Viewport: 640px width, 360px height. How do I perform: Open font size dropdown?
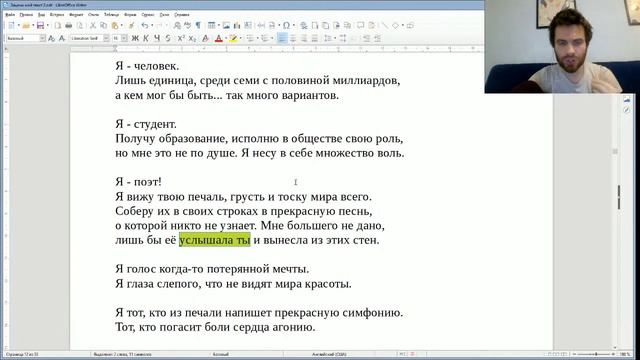(124, 38)
